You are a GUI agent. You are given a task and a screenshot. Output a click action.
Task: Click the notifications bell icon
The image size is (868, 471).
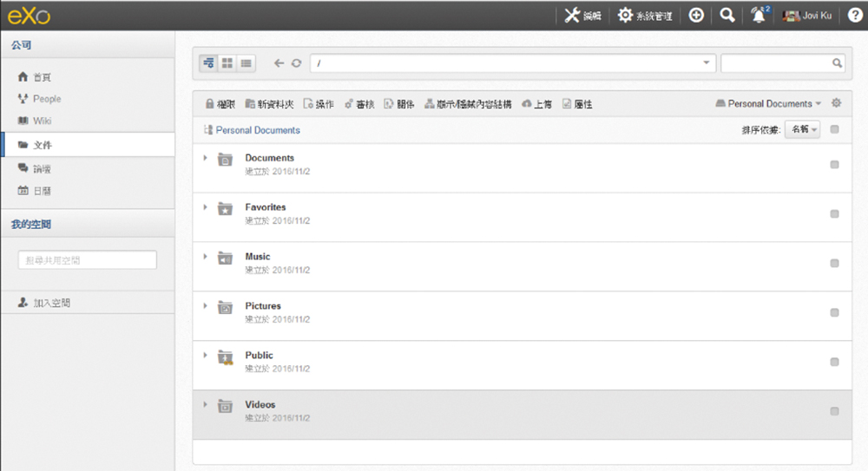pos(759,16)
